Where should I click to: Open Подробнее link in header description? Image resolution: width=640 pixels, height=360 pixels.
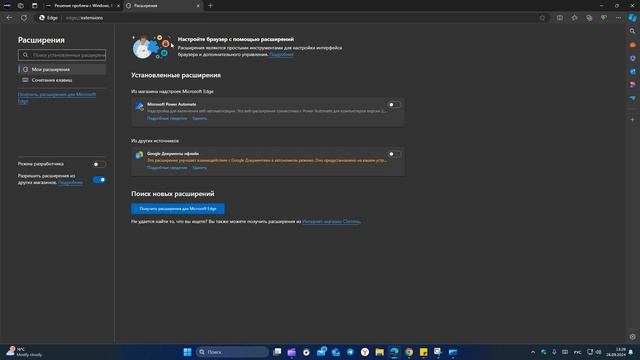pyautogui.click(x=281, y=54)
